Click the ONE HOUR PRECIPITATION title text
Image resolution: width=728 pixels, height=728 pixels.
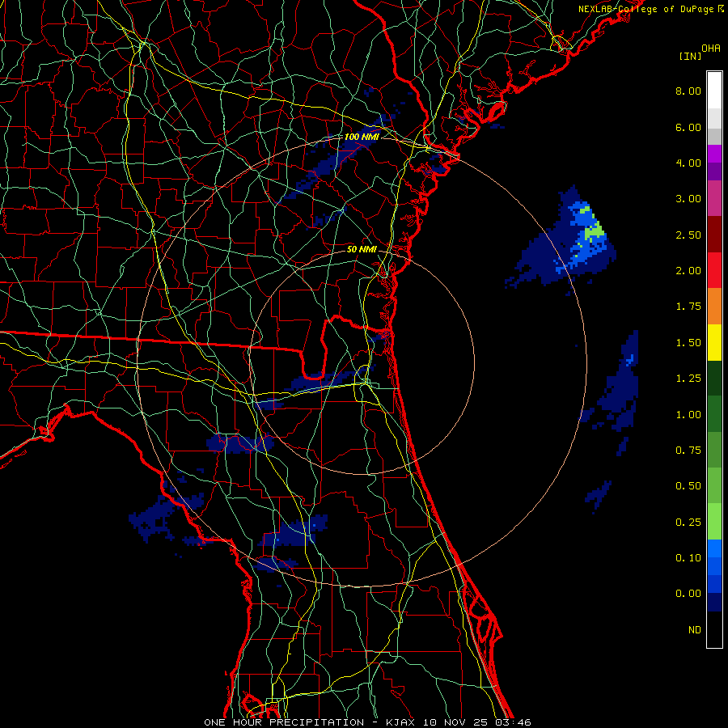[x=284, y=722]
